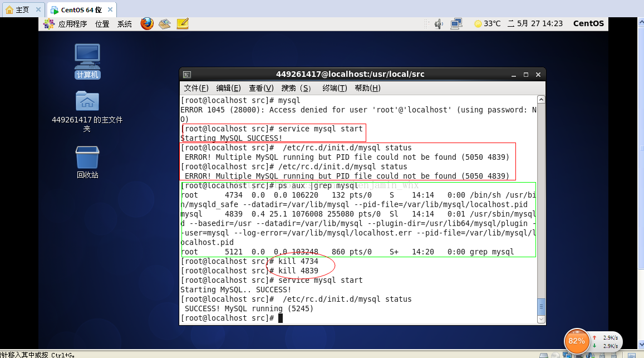Click the text 'kill 4839' in terminal

tap(298, 271)
